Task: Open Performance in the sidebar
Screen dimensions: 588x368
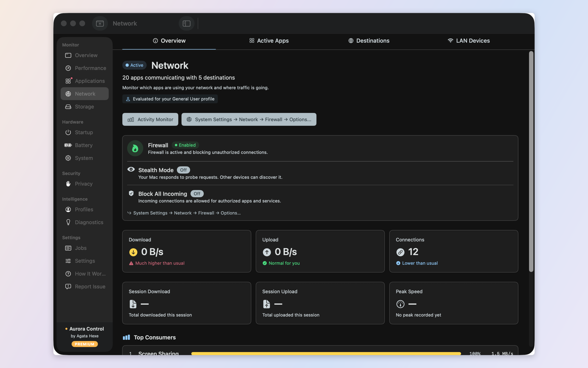Action: [84, 68]
